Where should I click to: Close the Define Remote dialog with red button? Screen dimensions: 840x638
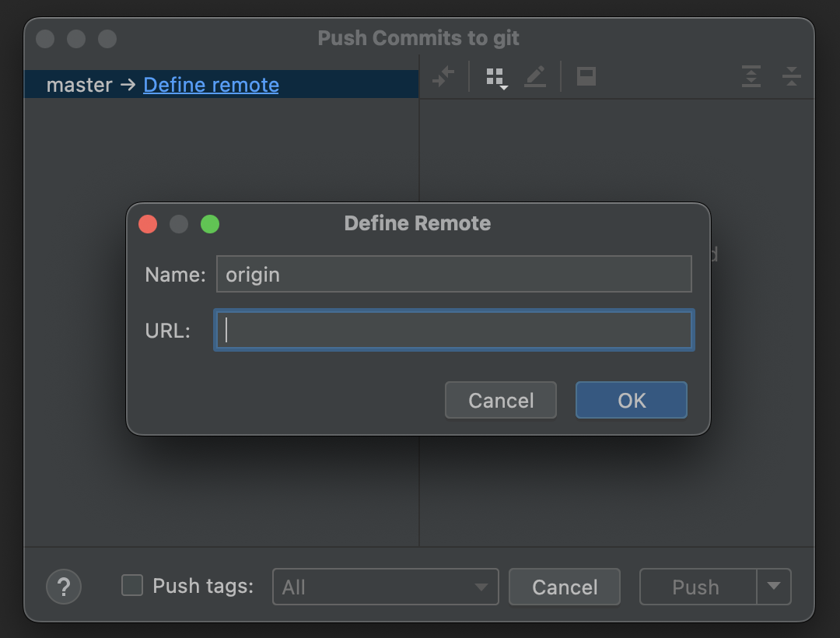(148, 224)
